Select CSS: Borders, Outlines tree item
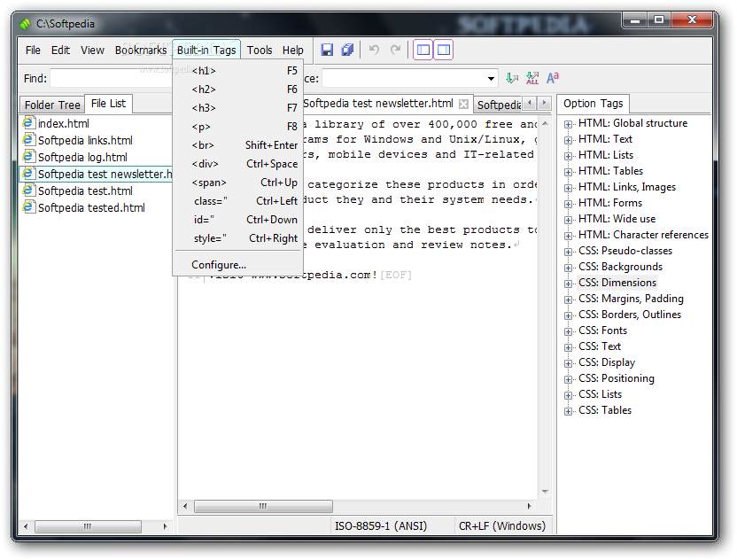The height and width of the screenshot is (560, 737). 630,315
